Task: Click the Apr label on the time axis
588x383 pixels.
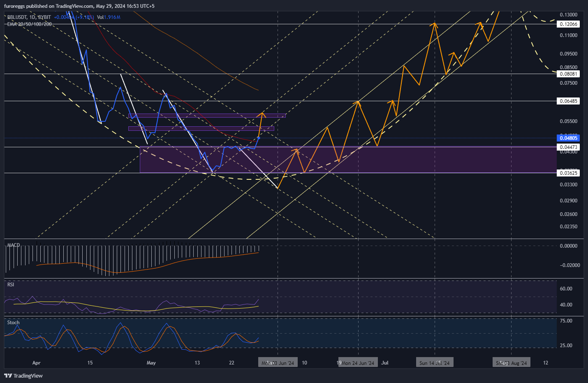Action: (x=36, y=363)
